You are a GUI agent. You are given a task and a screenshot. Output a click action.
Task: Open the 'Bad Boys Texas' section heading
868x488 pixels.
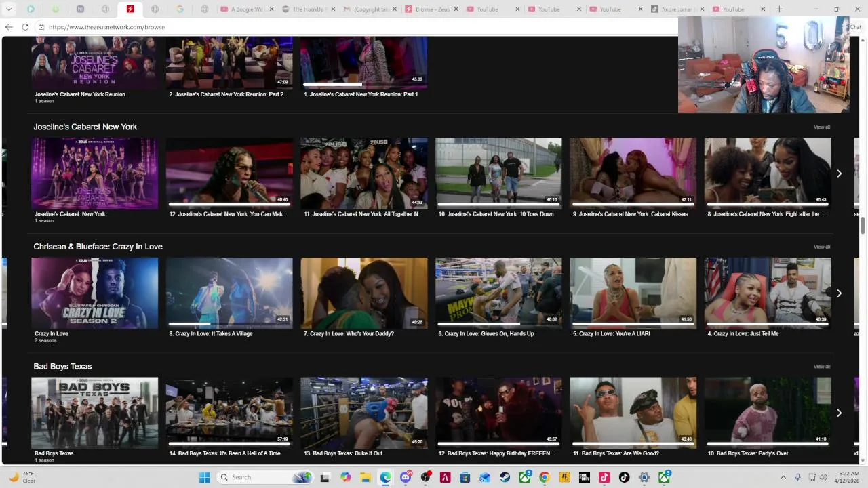click(x=62, y=367)
